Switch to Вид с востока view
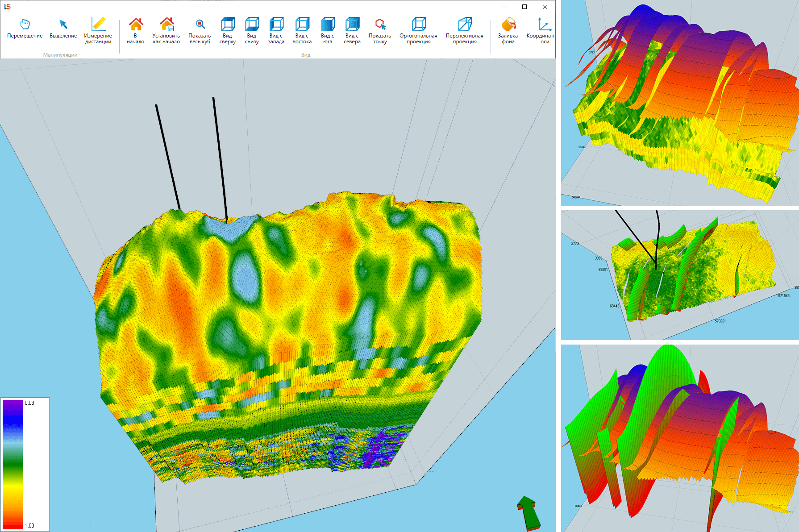Viewport: 799px width, 532px height. point(302,31)
